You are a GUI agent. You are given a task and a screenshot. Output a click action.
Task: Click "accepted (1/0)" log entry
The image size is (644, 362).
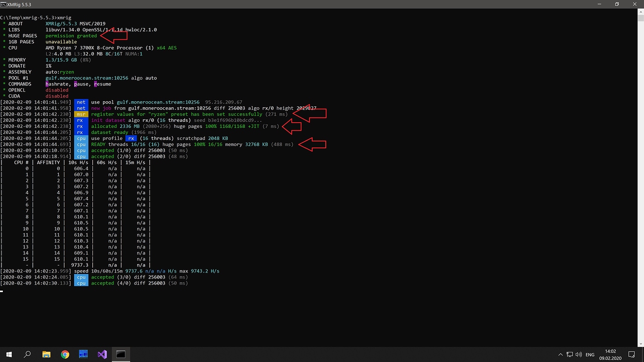pyautogui.click(x=111, y=151)
